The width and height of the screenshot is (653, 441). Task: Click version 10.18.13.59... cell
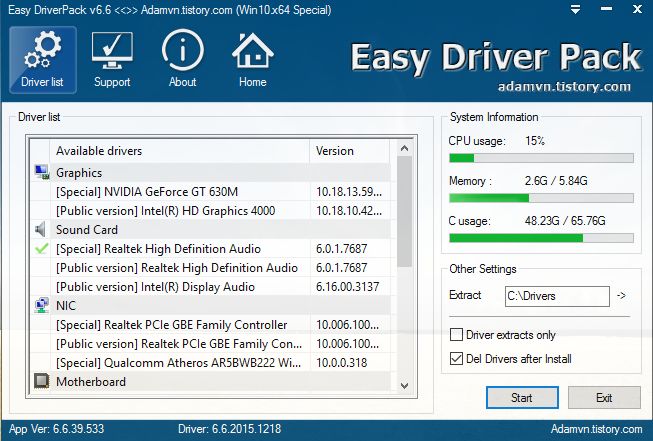pos(349,192)
